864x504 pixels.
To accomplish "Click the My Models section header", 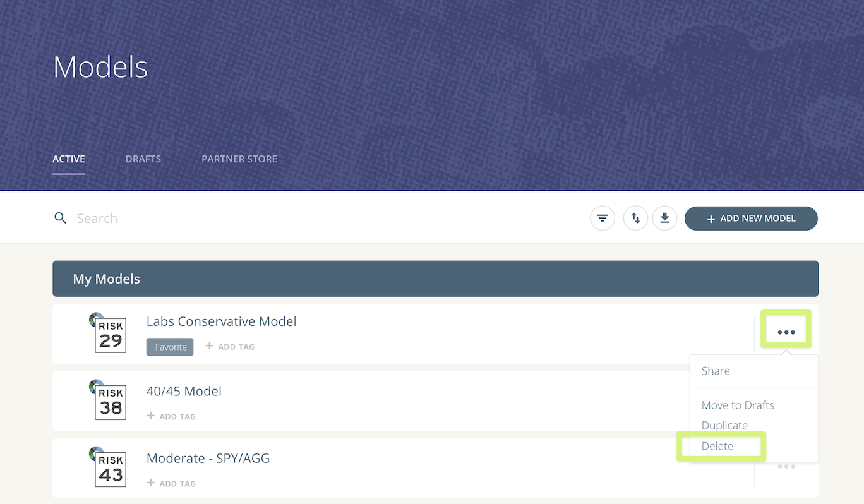I will coord(435,279).
